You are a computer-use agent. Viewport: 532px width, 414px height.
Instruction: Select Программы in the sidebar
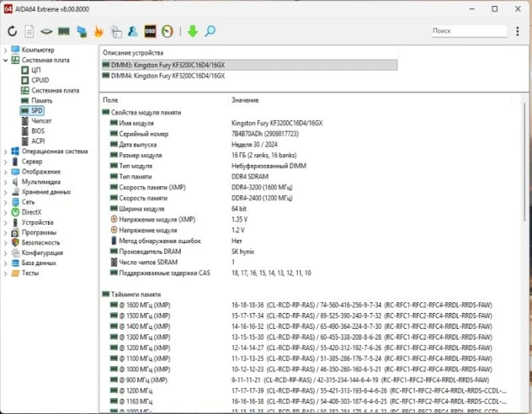(x=39, y=232)
